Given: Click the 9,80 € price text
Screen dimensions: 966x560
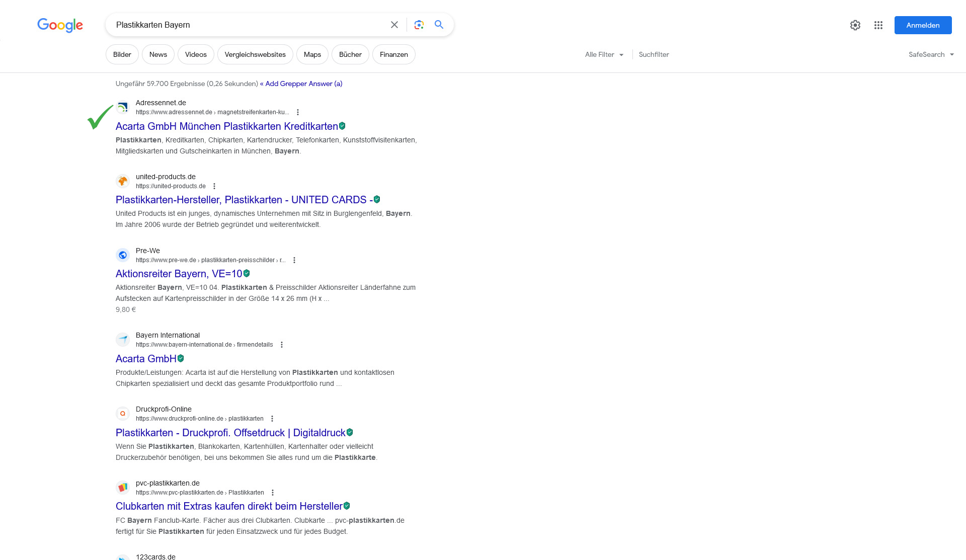Looking at the screenshot, I should click(126, 309).
